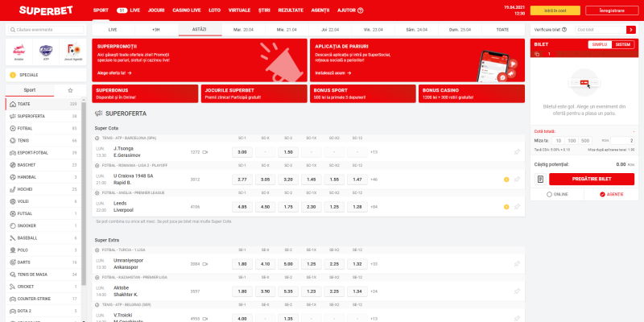
Task: Open the Alege oferta ta link
Action: pos(114,73)
